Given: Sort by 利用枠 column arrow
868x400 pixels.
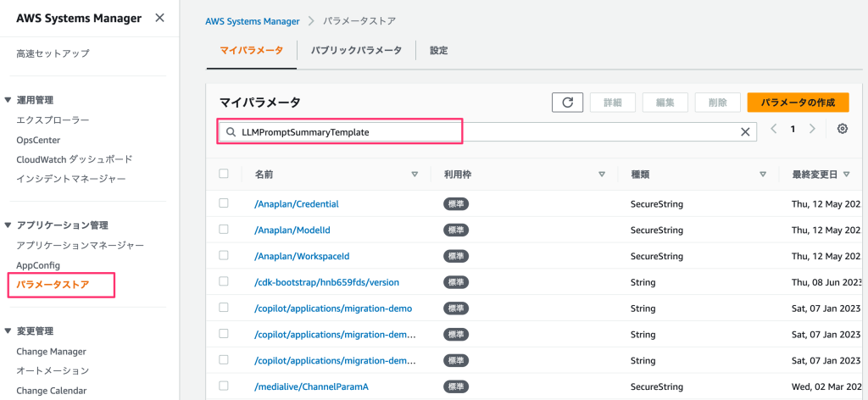Looking at the screenshot, I should click(x=602, y=175).
